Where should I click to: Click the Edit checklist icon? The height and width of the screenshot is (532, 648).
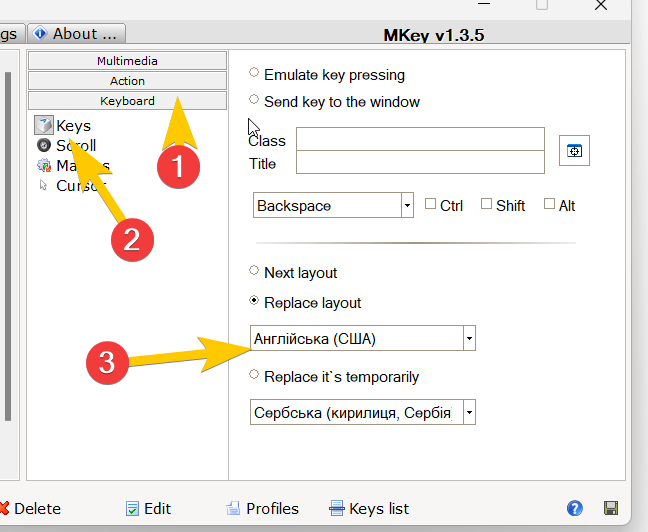[132, 508]
